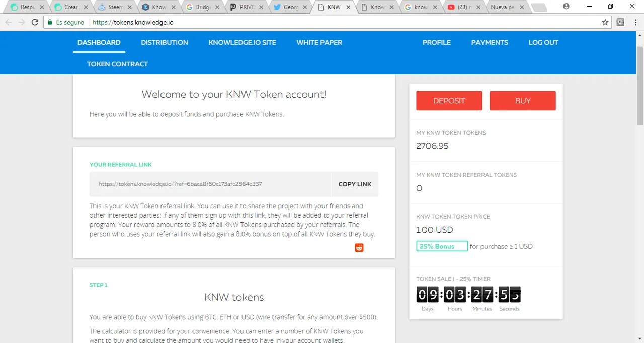Go to KNOWLEDGE.IO SITE nav item
644x343 pixels.
[242, 42]
